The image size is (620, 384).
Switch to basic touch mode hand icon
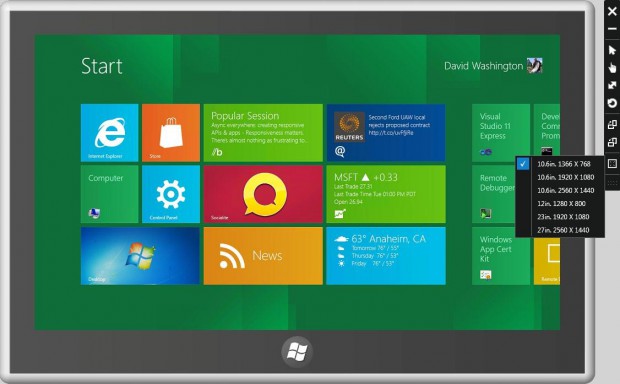[x=612, y=68]
